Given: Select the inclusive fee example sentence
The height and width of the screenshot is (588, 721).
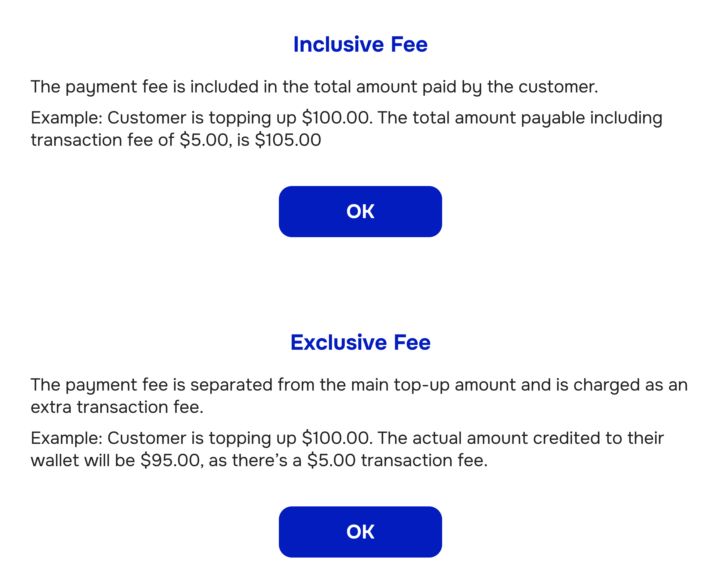Looking at the screenshot, I should pyautogui.click(x=346, y=128).
